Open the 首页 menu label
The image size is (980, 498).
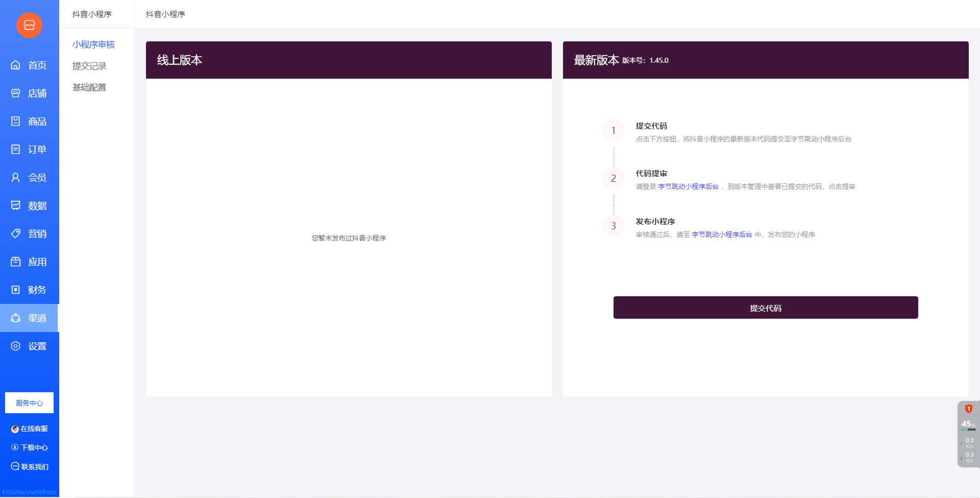(37, 65)
